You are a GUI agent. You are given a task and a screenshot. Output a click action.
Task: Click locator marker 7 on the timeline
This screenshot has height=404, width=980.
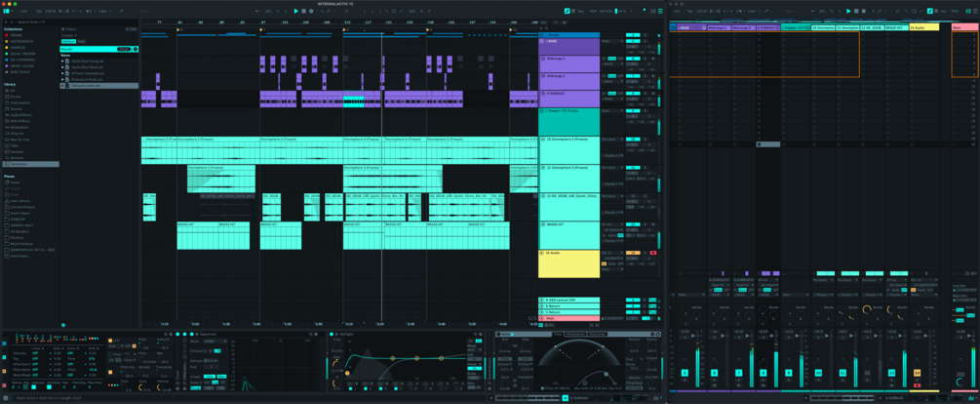click(x=261, y=29)
